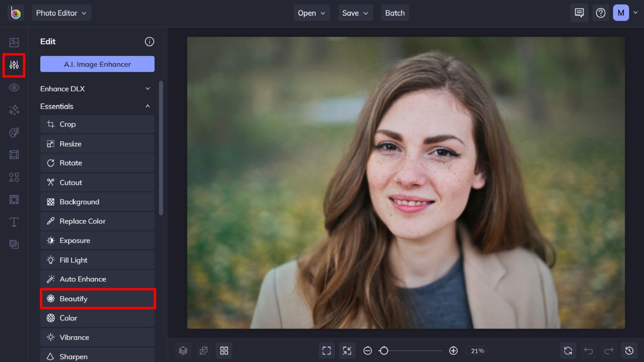The width and height of the screenshot is (644, 362).
Task: Select the Touch Up eye icon
Action: 14,87
